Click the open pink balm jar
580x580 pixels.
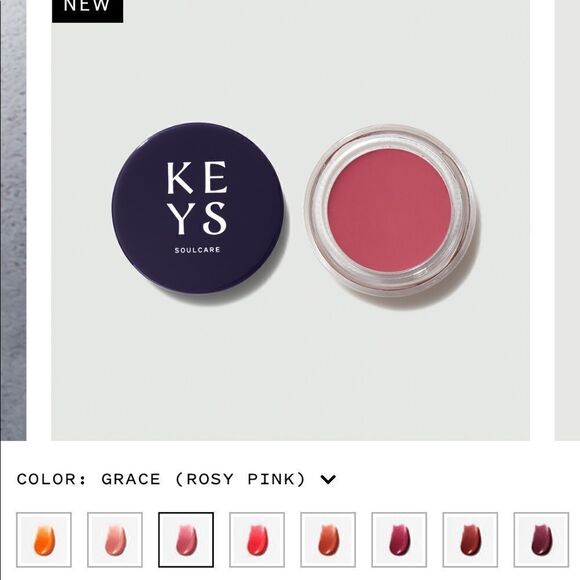click(390, 211)
